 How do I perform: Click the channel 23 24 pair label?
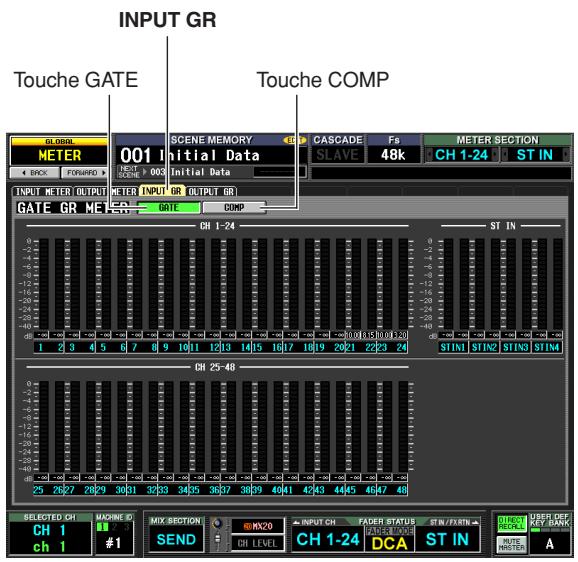tap(392, 347)
